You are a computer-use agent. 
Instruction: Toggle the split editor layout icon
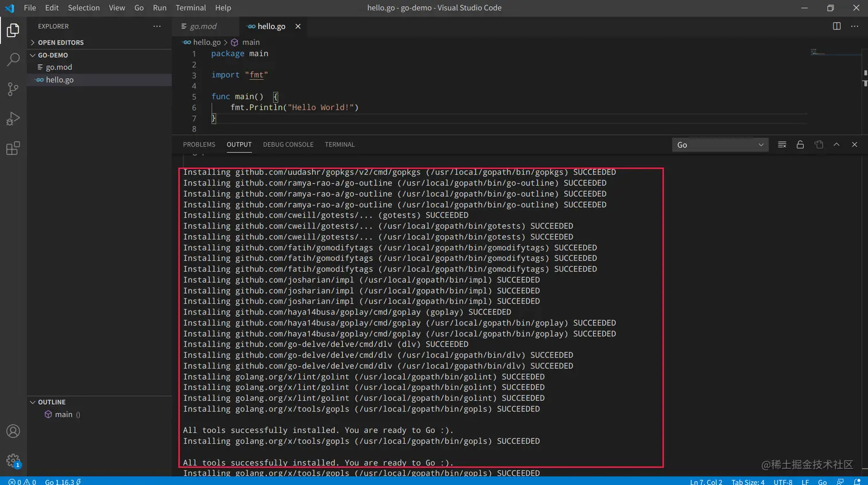[x=836, y=26]
